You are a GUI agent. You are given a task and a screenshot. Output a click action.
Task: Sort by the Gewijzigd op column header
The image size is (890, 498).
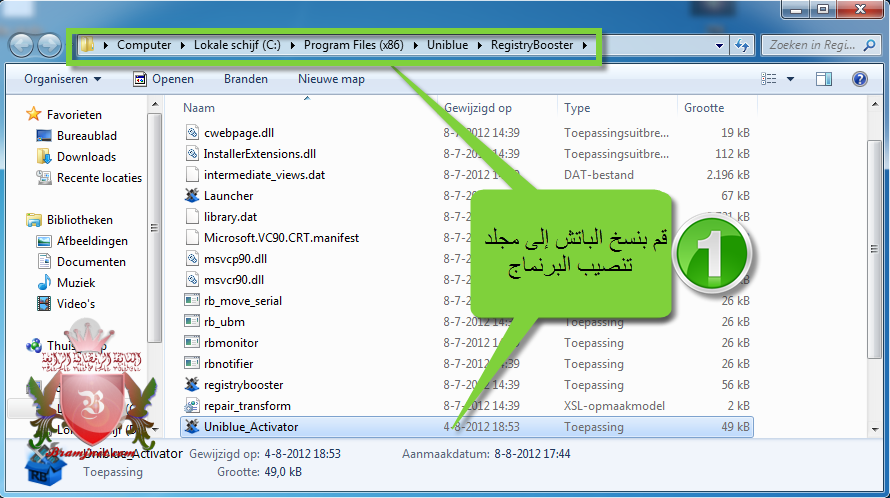click(478, 108)
